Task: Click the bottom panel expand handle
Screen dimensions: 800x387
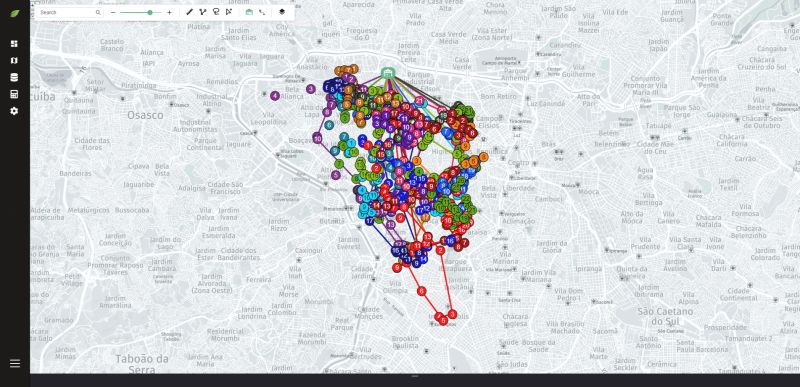Action: [x=415, y=376]
